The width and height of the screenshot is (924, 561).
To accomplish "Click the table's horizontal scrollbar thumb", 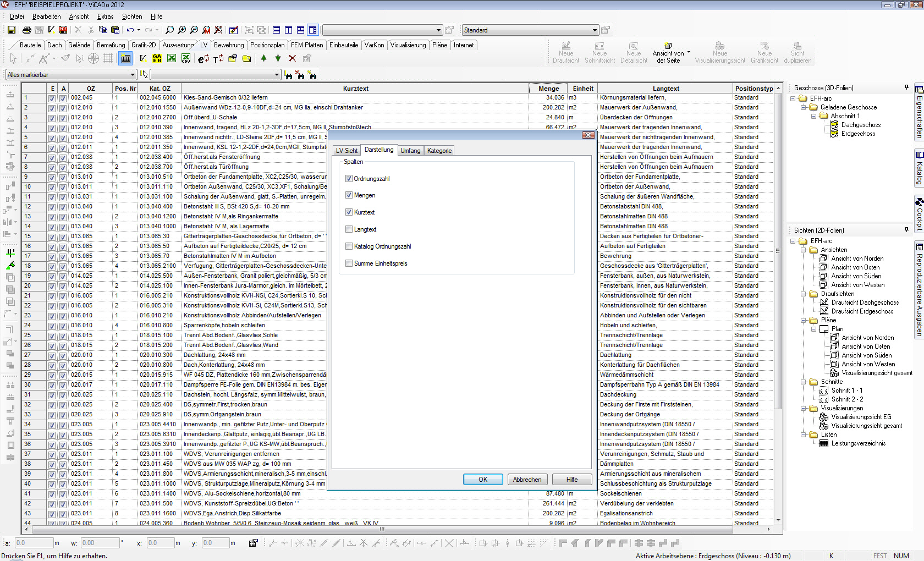I will 382,529.
